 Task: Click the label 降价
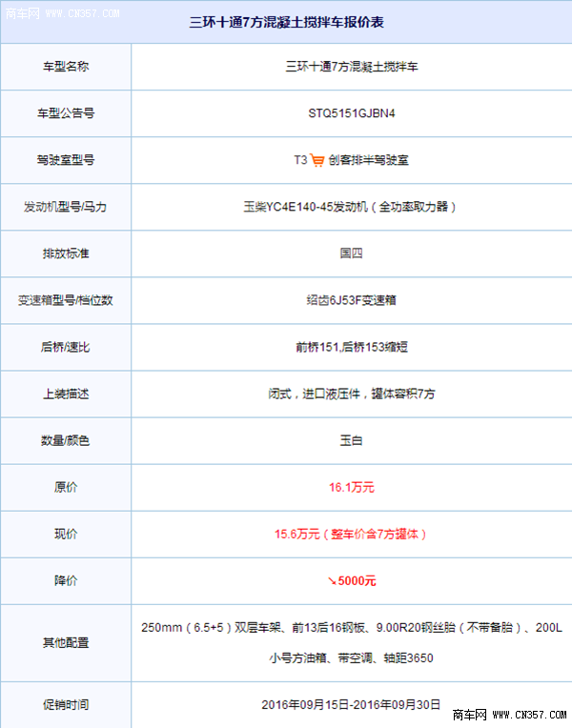click(x=66, y=581)
